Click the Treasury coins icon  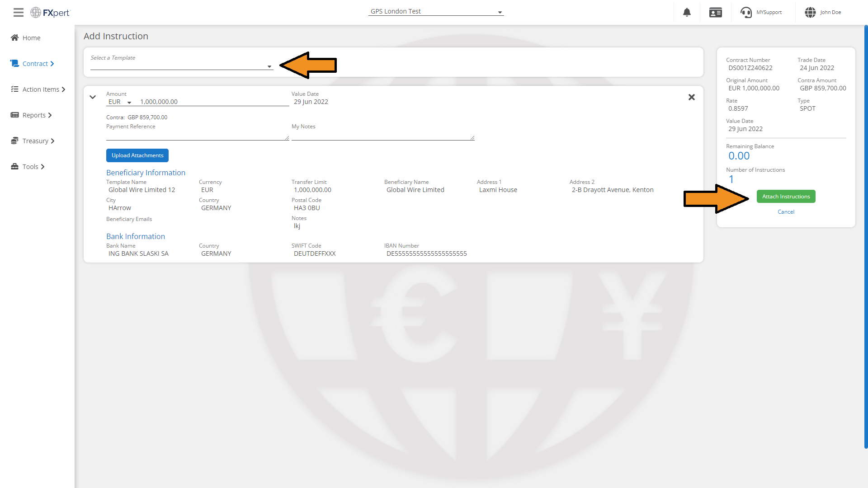pos(15,141)
